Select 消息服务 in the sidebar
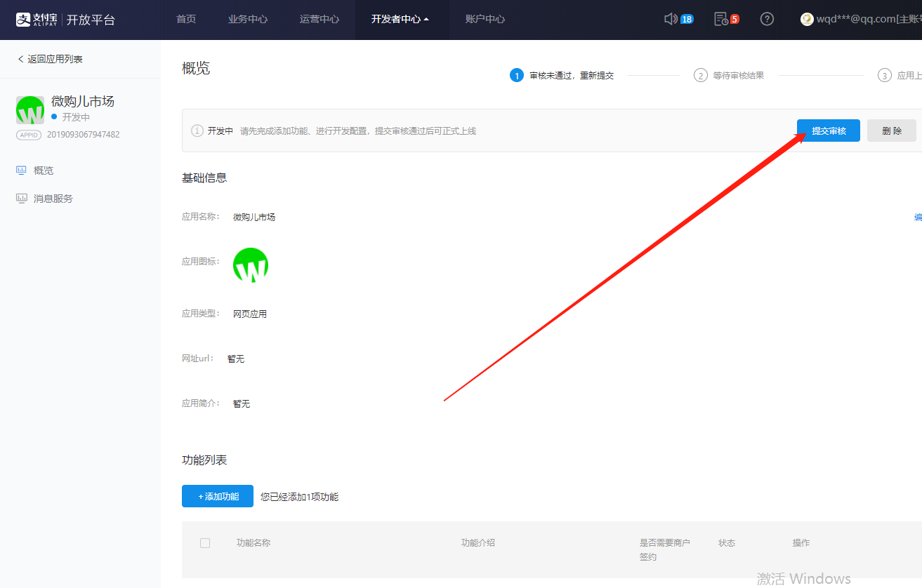This screenshot has height=588, width=922. coord(53,199)
